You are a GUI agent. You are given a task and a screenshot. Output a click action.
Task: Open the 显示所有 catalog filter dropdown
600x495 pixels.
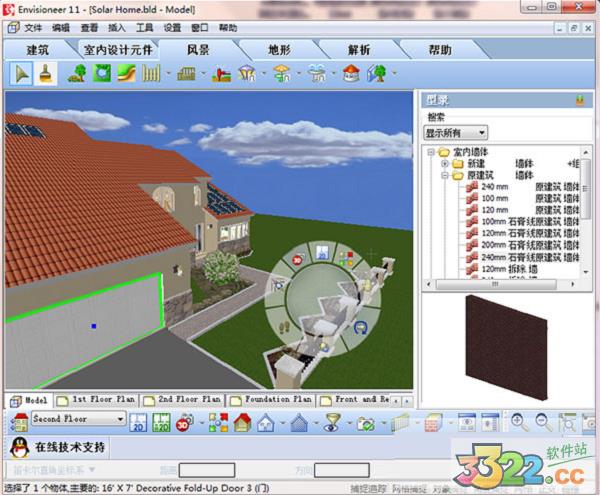[x=482, y=133]
